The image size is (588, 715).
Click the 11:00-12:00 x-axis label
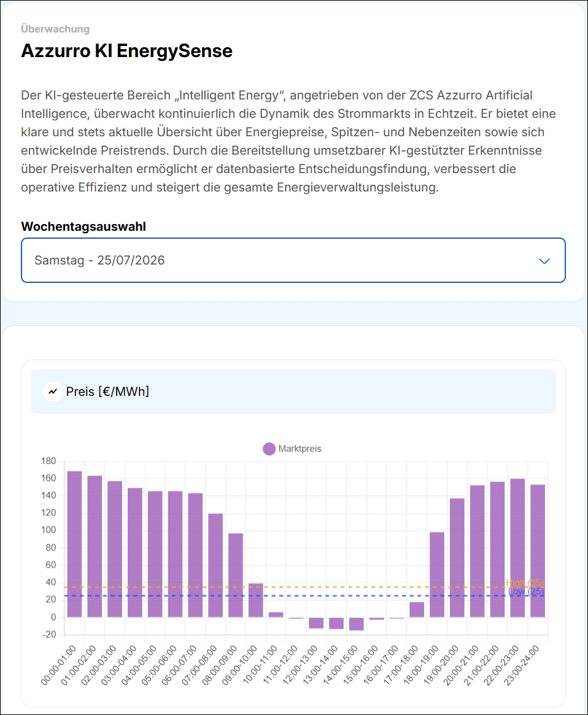[x=280, y=665]
